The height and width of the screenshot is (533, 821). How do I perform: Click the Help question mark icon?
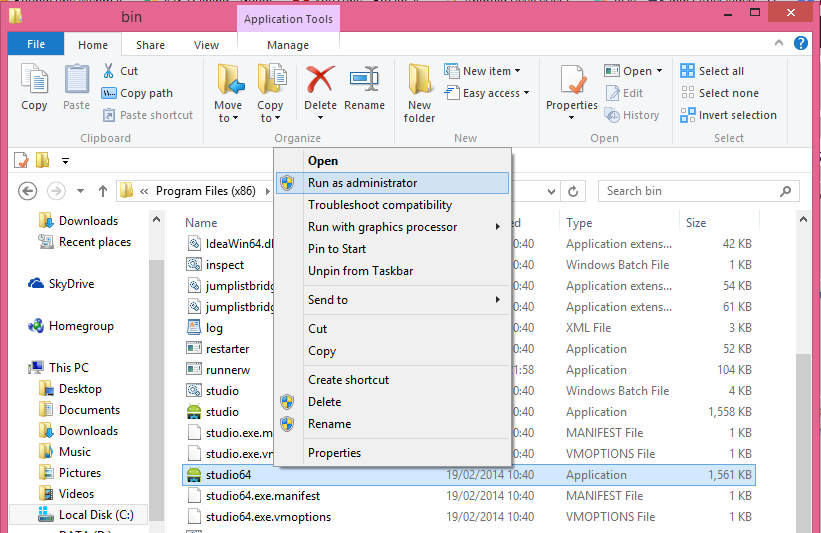(x=801, y=44)
